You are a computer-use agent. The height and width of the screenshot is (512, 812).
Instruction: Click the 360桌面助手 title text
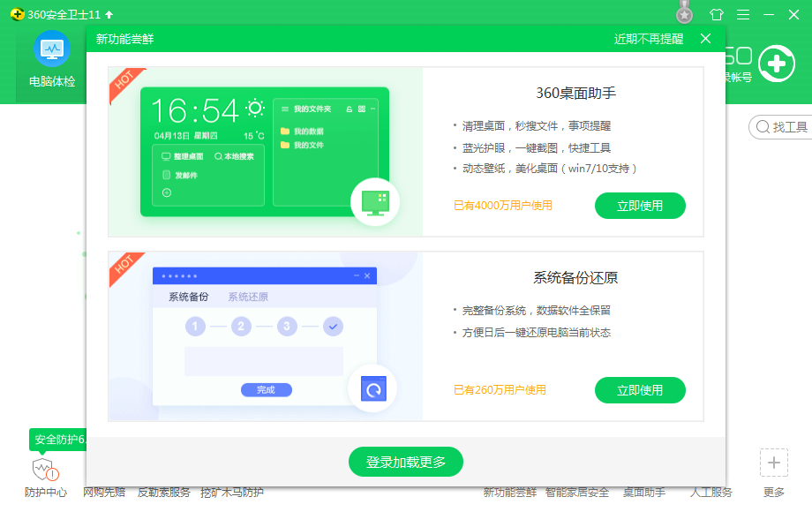[x=575, y=94]
